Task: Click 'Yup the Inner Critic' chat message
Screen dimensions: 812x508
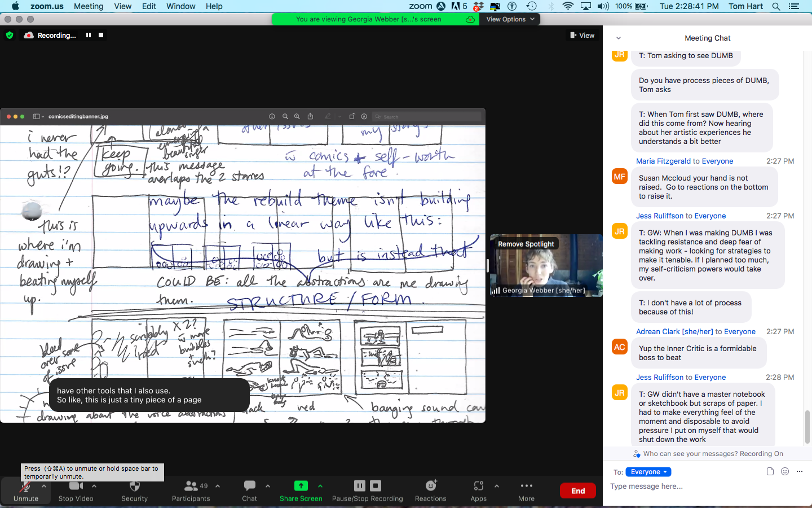Action: click(x=698, y=353)
